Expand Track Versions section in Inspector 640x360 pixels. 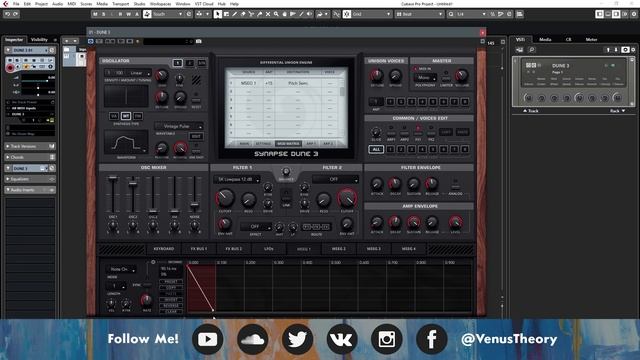30,146
